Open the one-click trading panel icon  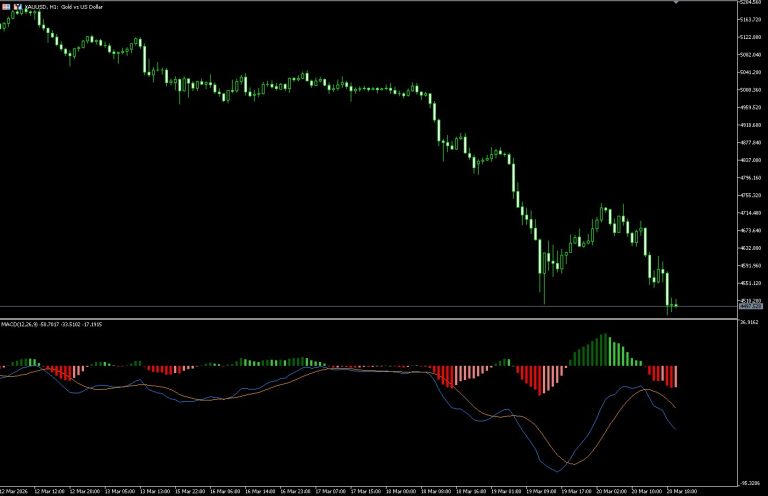pyautogui.click(x=6, y=7)
